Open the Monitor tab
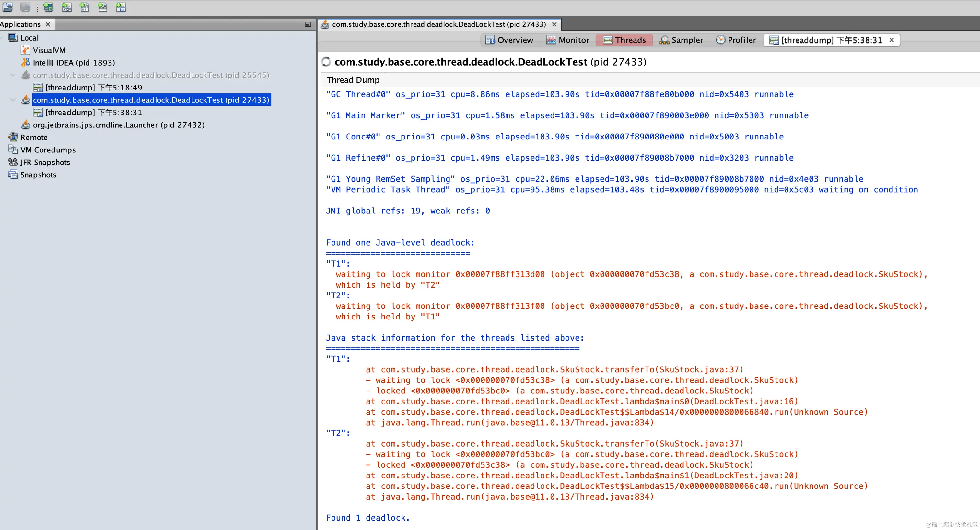Screen dimensions: 980x530 (567, 40)
